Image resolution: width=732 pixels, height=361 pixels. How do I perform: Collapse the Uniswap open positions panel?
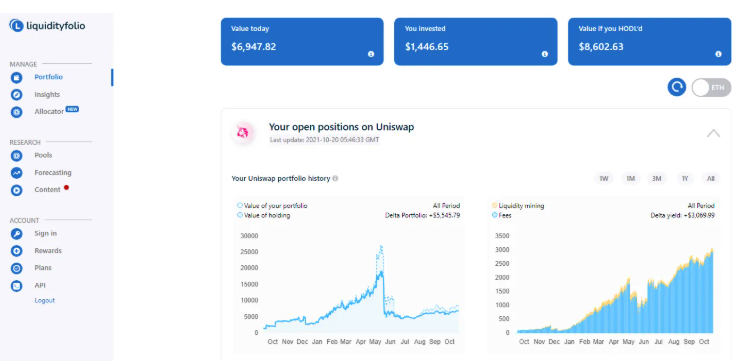[x=713, y=133]
